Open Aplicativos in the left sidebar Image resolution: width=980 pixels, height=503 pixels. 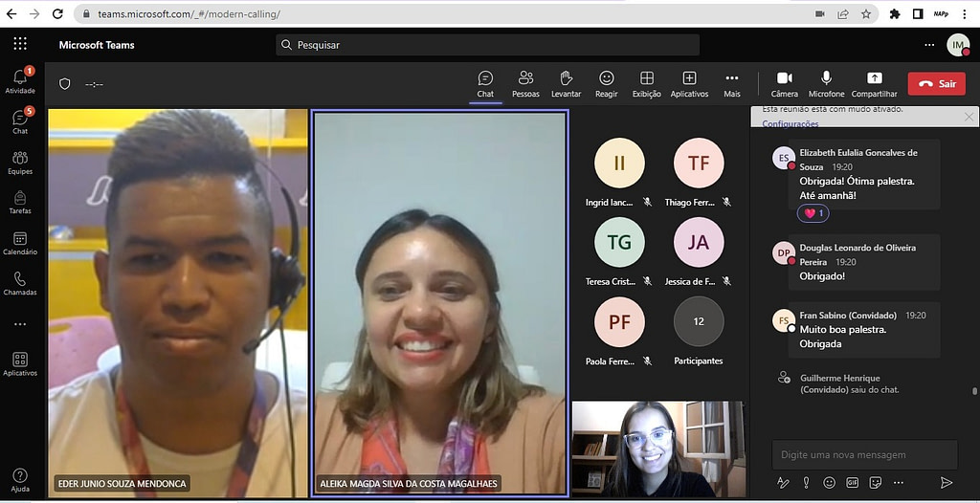pyautogui.click(x=20, y=363)
